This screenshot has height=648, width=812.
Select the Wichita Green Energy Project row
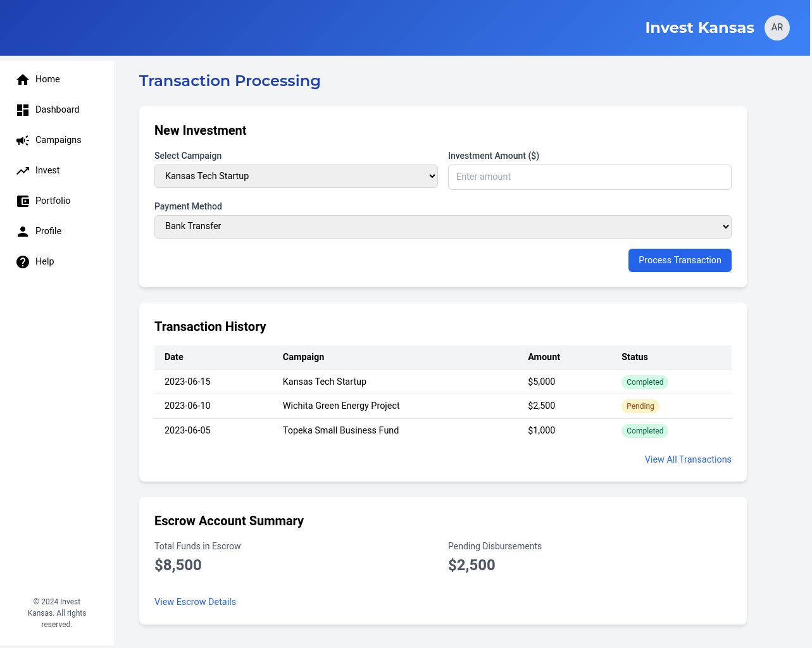click(x=341, y=406)
